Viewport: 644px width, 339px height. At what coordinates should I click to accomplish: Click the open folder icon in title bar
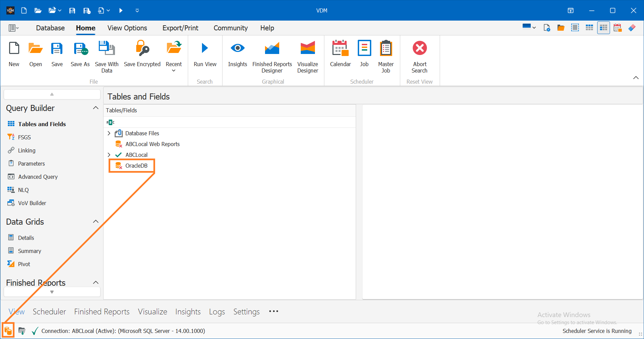click(x=38, y=10)
